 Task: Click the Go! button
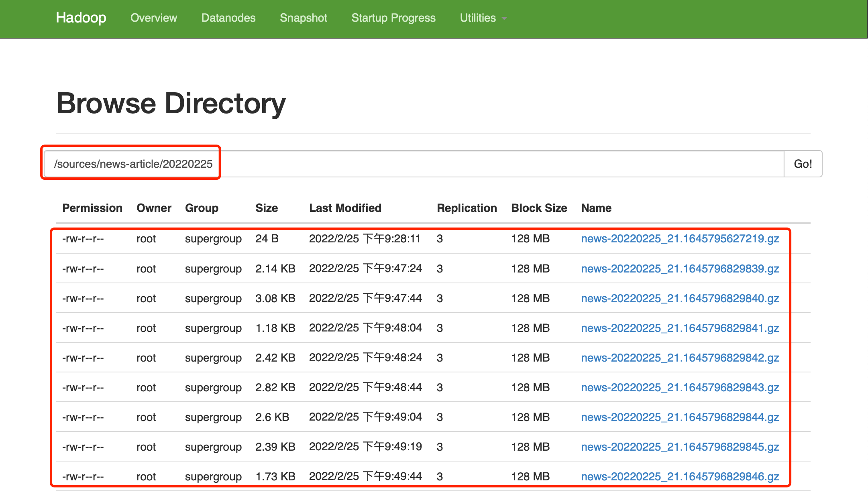coord(803,164)
